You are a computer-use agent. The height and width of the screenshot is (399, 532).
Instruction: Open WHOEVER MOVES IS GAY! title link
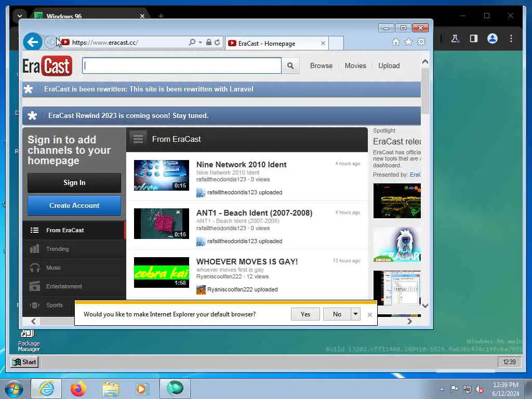coord(247,262)
